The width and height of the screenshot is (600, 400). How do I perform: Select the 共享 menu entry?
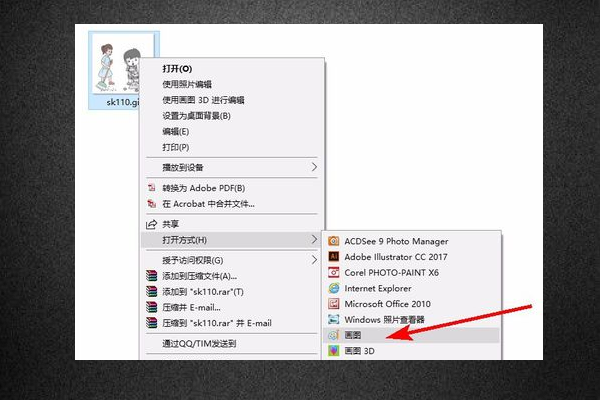tap(171, 224)
